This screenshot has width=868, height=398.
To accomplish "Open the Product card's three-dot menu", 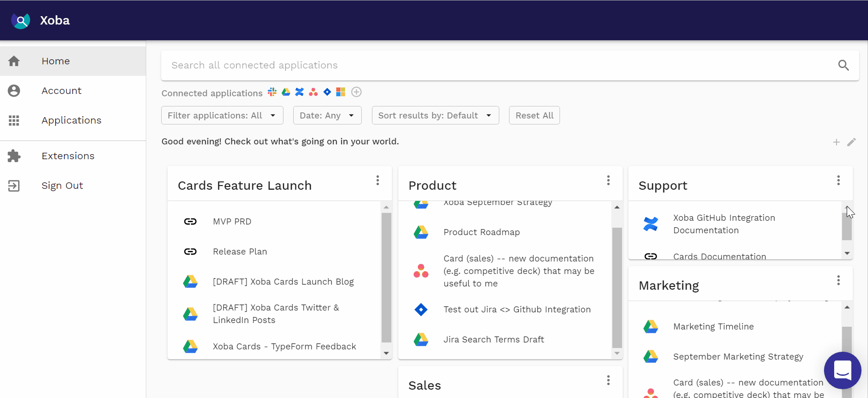I will click(608, 180).
